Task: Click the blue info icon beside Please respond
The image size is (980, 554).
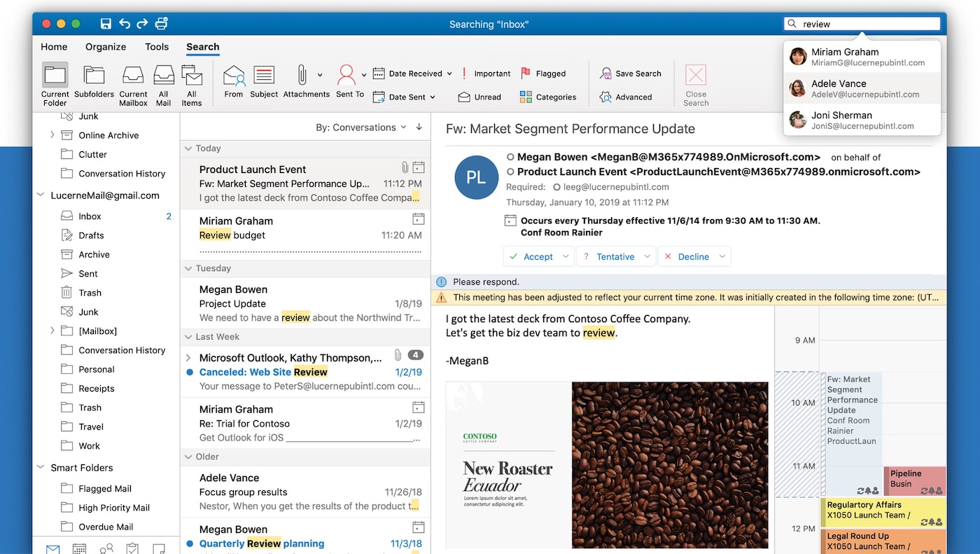Action: tap(441, 282)
